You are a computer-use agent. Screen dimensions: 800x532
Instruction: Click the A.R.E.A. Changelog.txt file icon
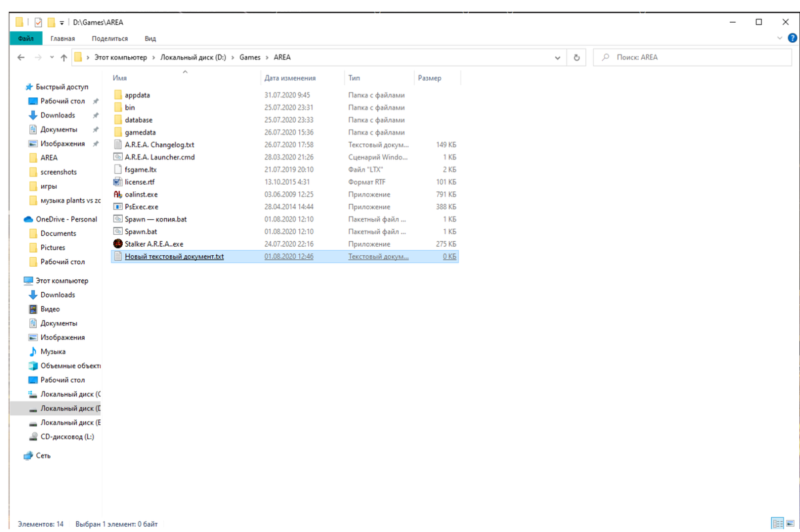pos(118,145)
